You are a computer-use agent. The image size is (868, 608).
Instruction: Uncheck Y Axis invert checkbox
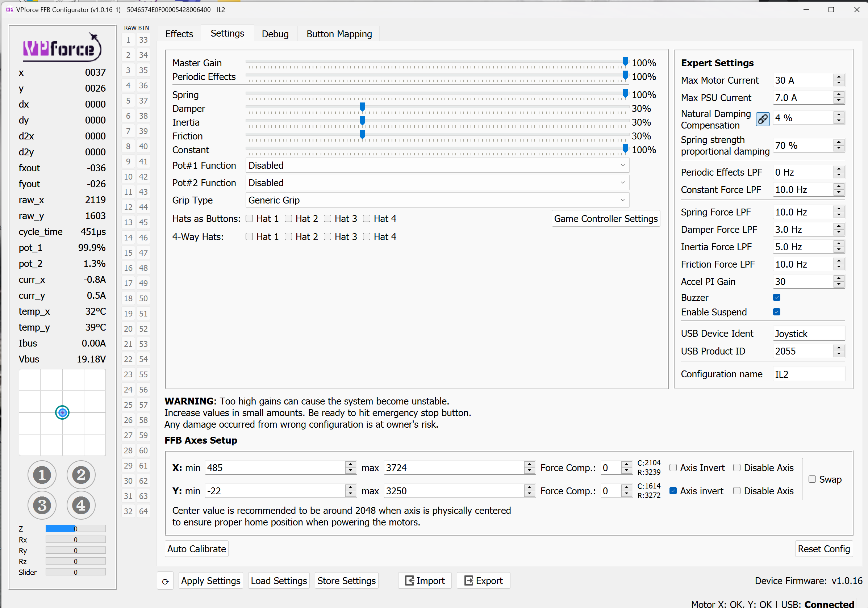673,490
